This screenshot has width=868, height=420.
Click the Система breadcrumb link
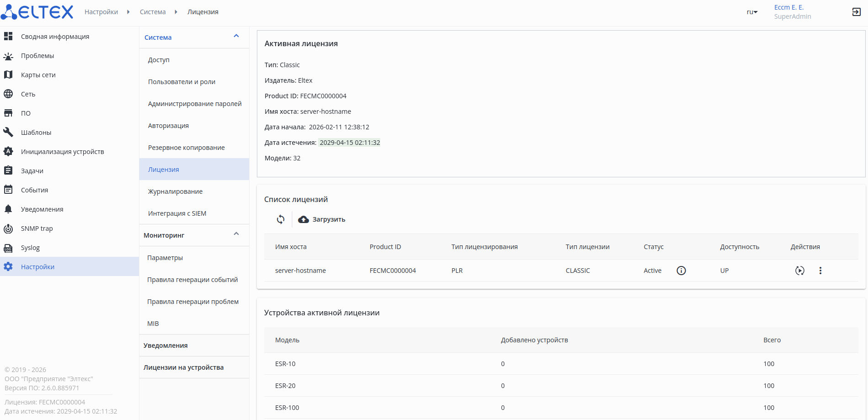click(x=153, y=12)
